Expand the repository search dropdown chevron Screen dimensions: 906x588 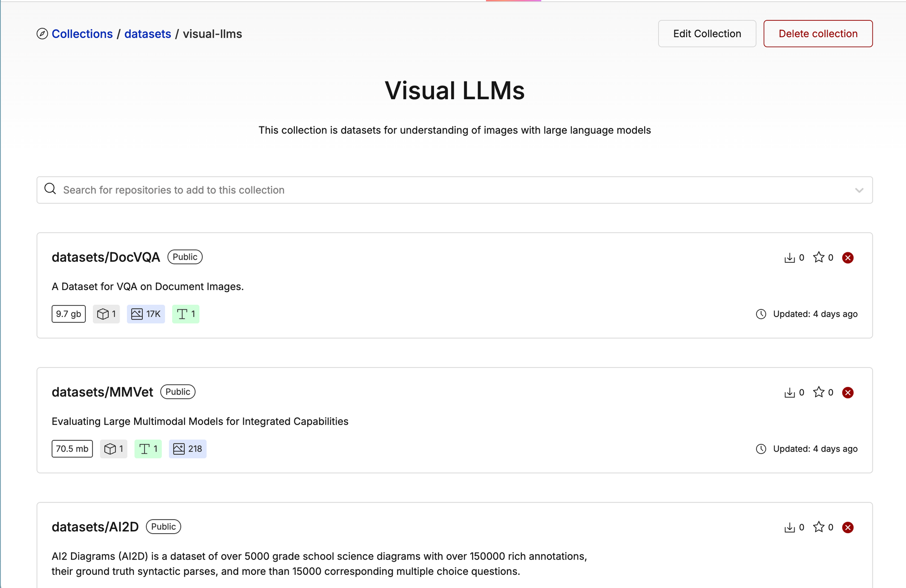(859, 190)
